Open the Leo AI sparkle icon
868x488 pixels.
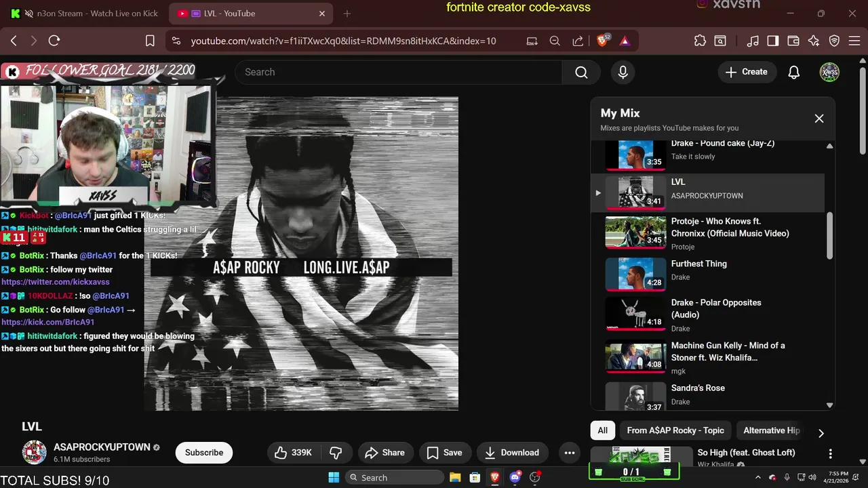click(x=814, y=41)
